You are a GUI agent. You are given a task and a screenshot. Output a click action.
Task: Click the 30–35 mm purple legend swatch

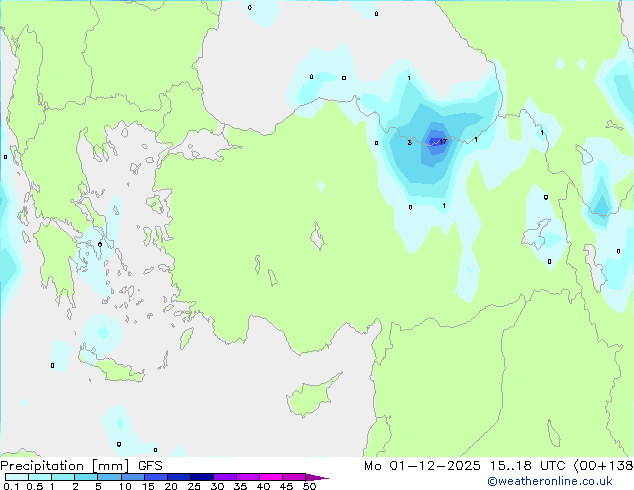click(x=224, y=477)
